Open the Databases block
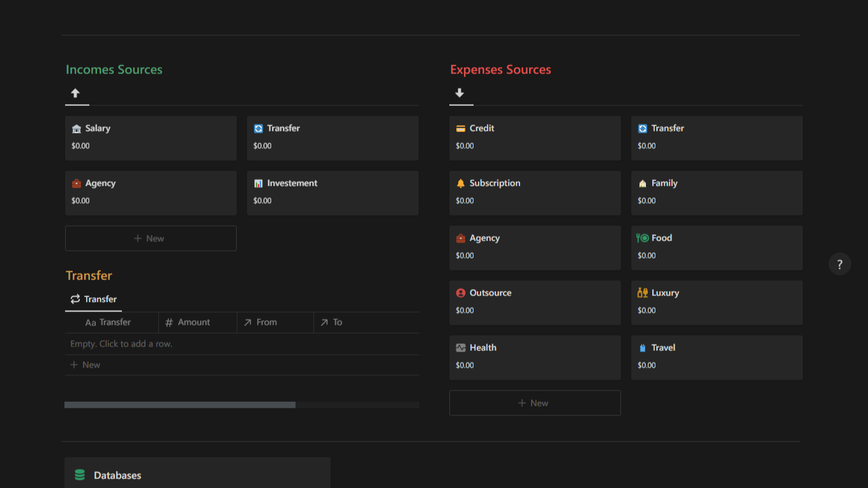 (197, 473)
